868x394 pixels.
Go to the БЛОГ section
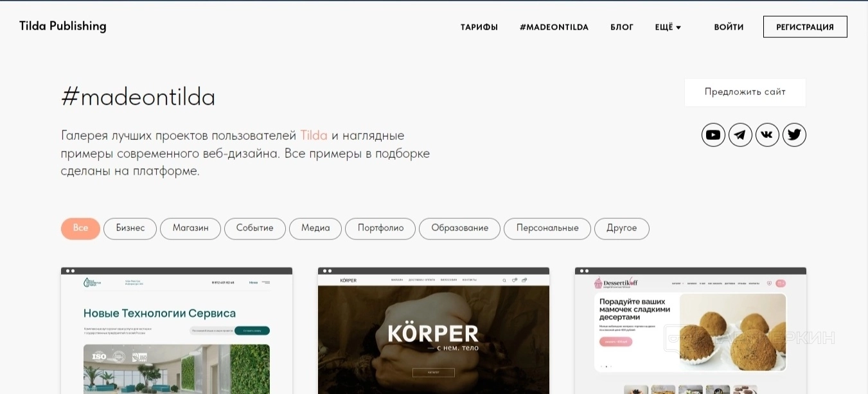[622, 27]
